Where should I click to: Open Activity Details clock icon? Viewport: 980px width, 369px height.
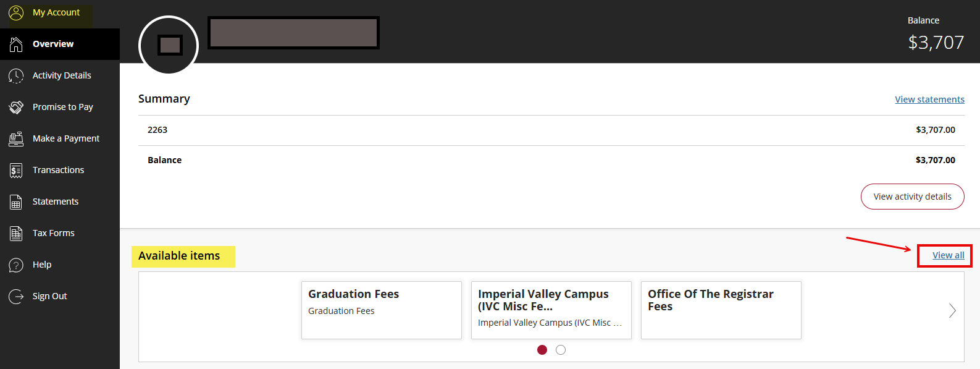16,75
